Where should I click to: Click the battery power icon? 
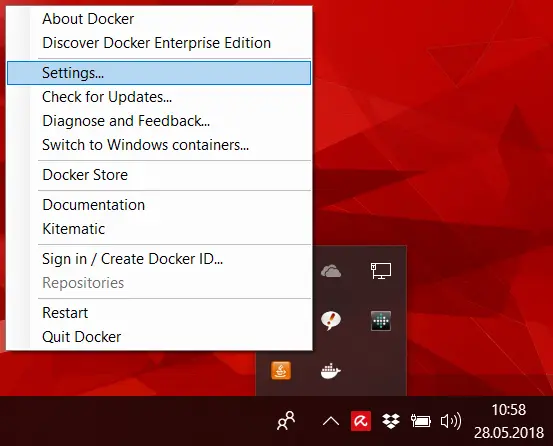pos(421,421)
